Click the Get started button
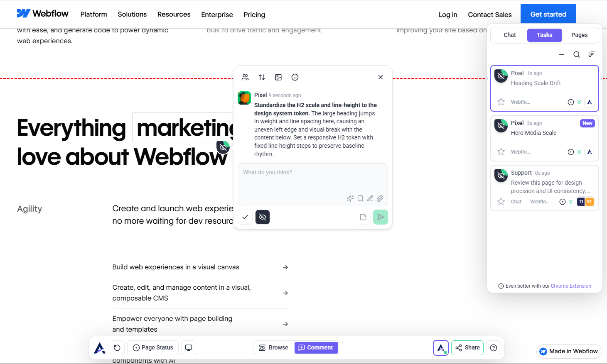The image size is (607, 364). point(548,14)
